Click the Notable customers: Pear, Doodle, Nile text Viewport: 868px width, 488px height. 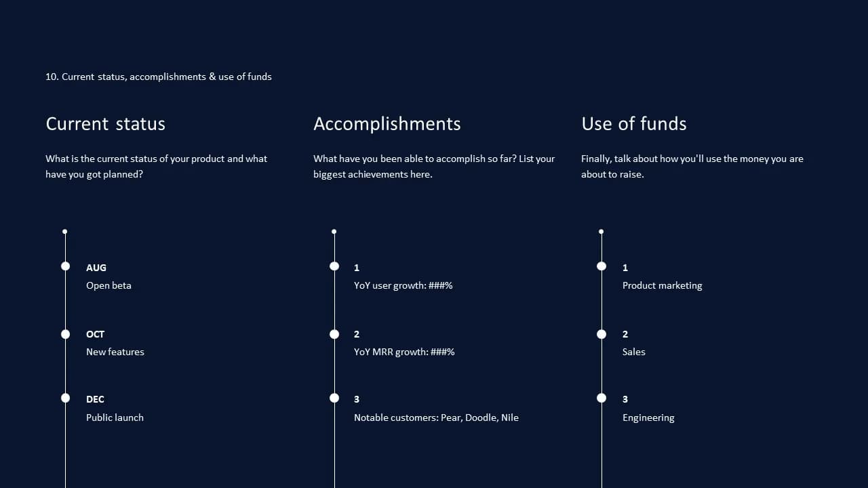[436, 418]
